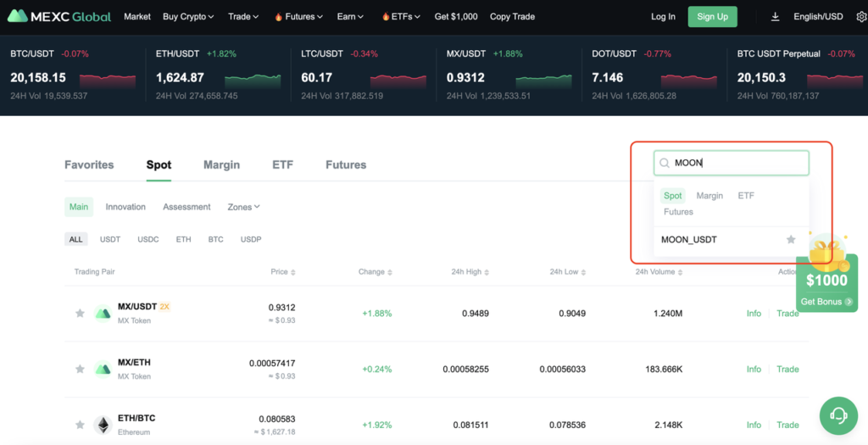868x445 pixels.
Task: Open BTC/USDT ticker sparkline chart
Action: [108, 81]
